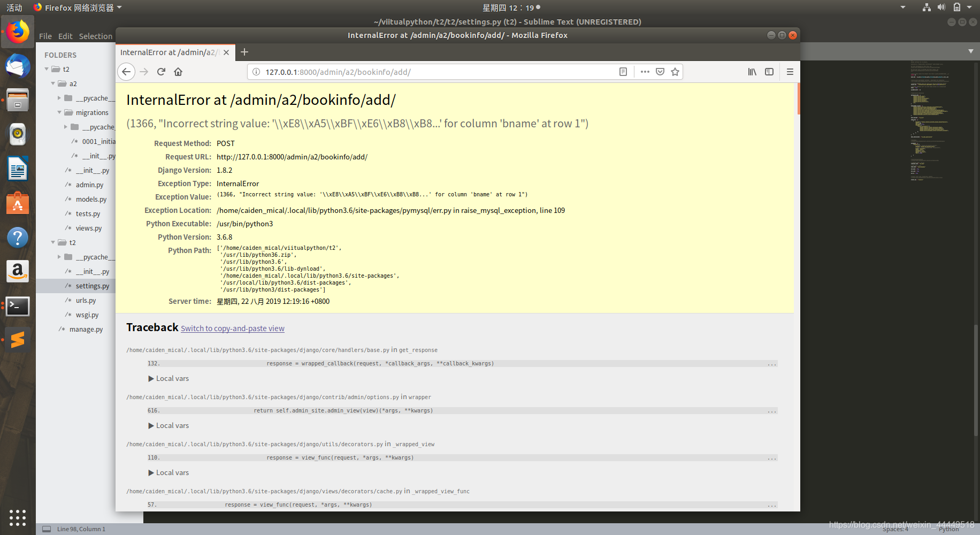Open LibreOffice Writer from dock
This screenshot has width=980, height=535.
[x=18, y=169]
